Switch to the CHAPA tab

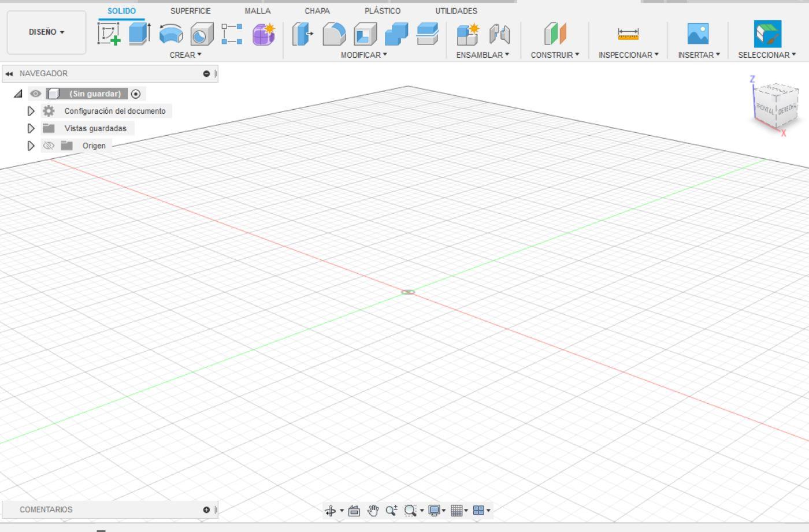pyautogui.click(x=317, y=11)
